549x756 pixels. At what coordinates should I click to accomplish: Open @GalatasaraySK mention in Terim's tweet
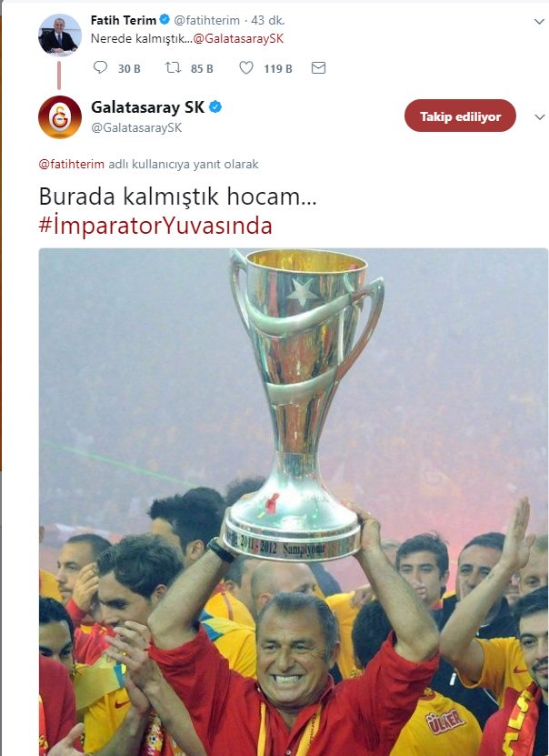pyautogui.click(x=238, y=38)
